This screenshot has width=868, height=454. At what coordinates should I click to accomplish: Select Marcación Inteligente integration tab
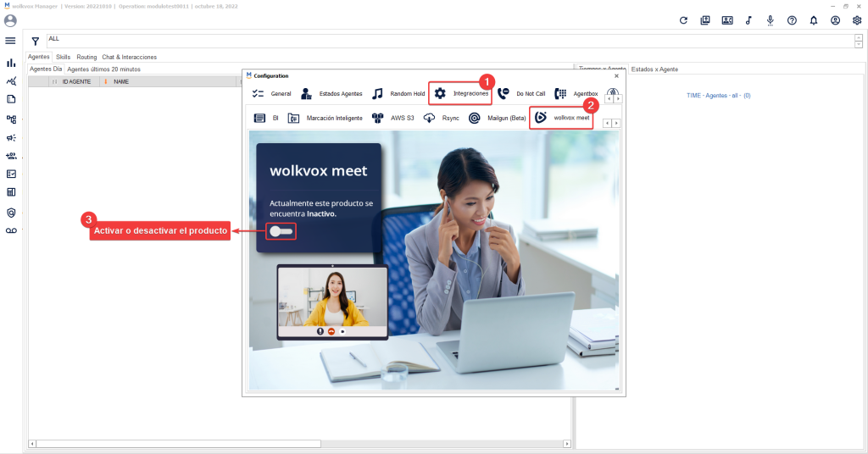coord(325,119)
